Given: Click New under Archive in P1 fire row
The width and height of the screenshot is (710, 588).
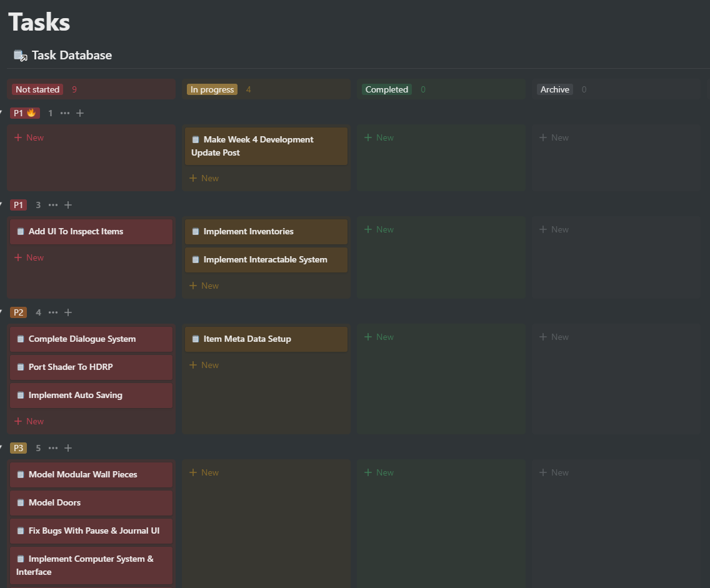Looking at the screenshot, I should tap(554, 137).
